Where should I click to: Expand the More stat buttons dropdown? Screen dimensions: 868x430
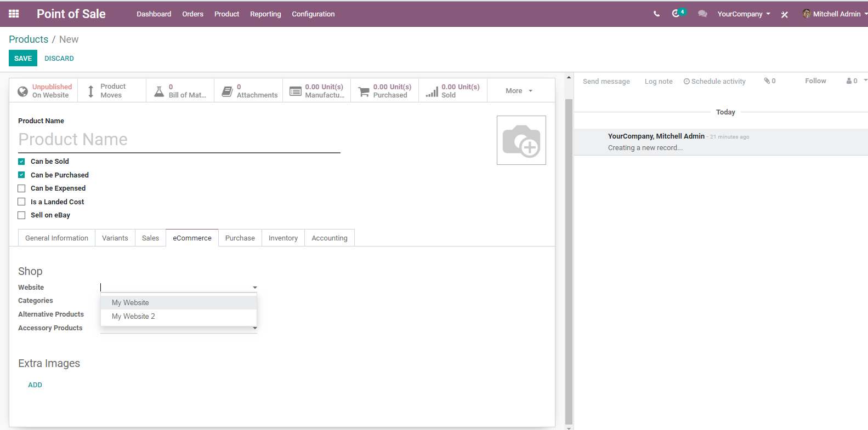click(x=519, y=91)
